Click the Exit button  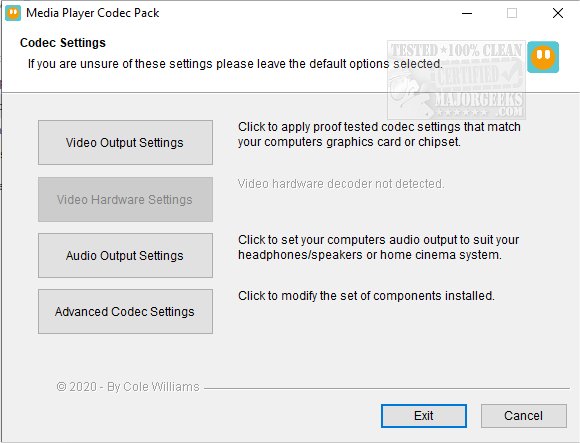click(424, 416)
